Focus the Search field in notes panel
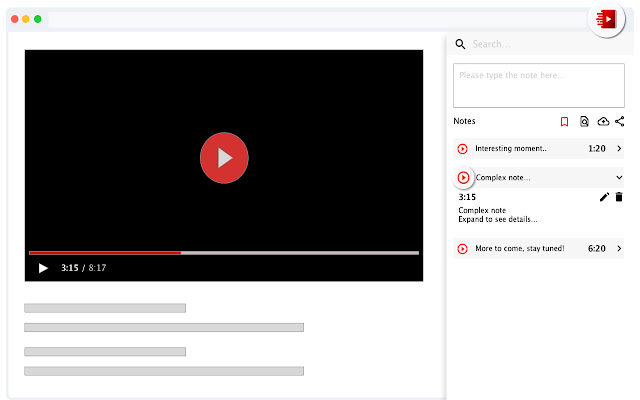Image resolution: width=640 pixels, height=400 pixels. pos(540,44)
